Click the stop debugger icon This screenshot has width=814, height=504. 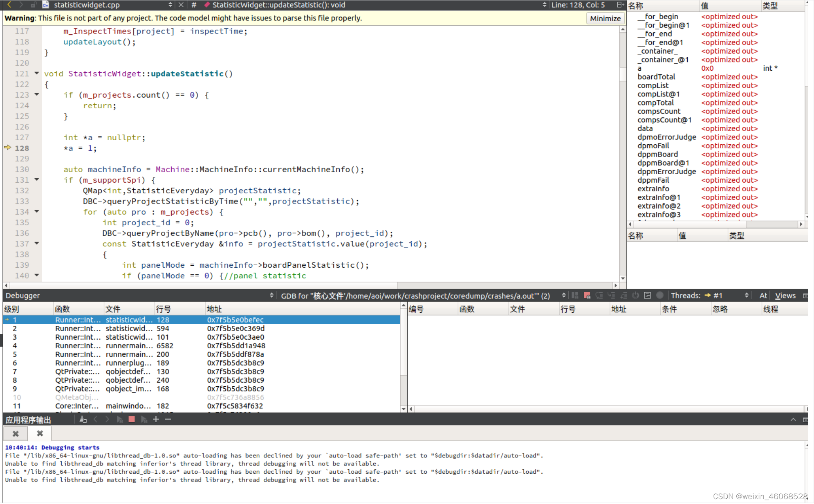[x=587, y=296]
